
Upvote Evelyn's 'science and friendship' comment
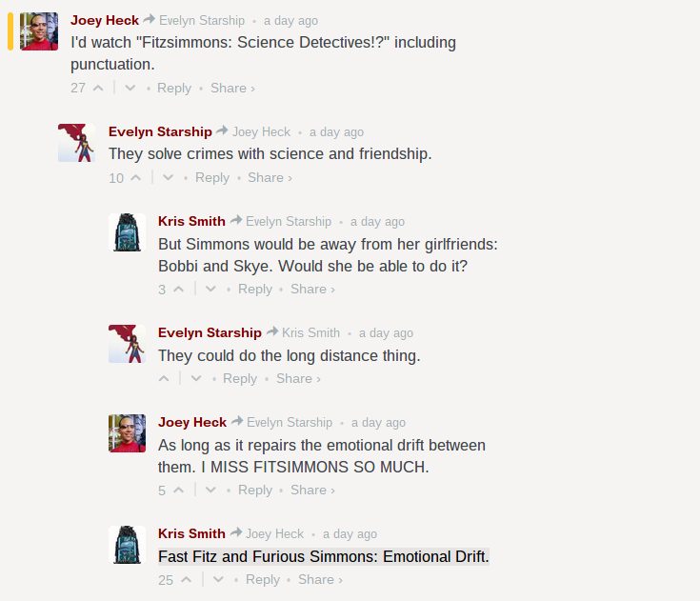tap(136, 177)
